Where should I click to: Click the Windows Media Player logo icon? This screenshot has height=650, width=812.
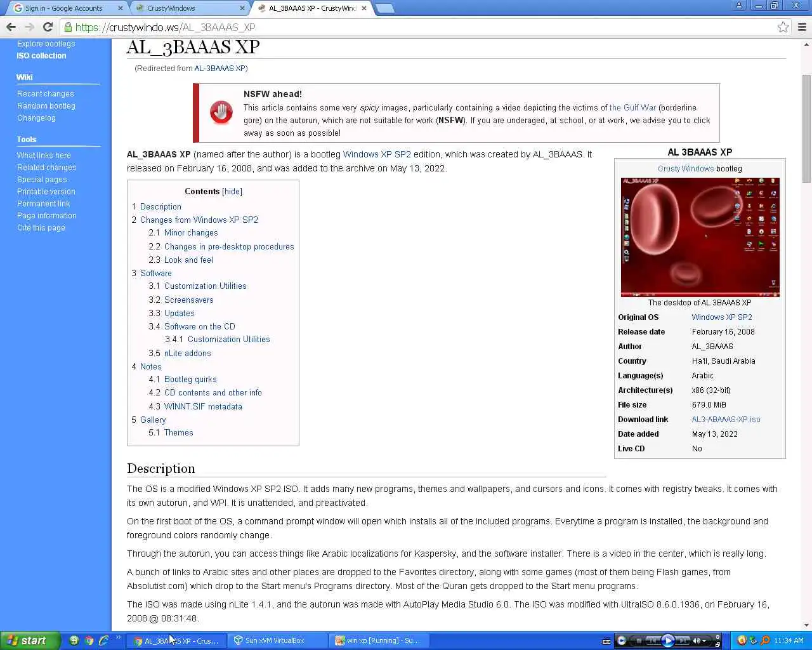point(622,640)
